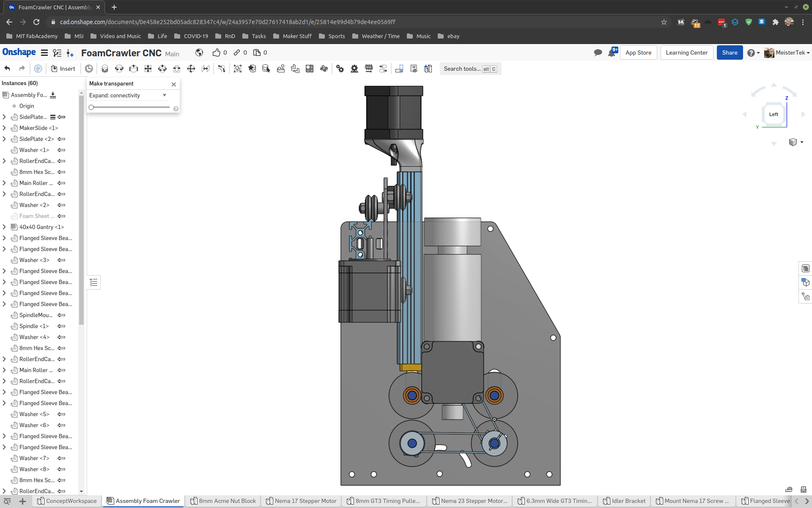Close the Make transparent dialog
Screen dimensions: 812x508
tap(174, 84)
